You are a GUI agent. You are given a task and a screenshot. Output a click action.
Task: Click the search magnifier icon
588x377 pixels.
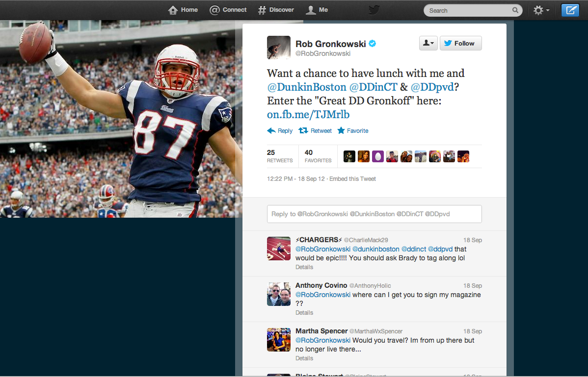point(515,10)
